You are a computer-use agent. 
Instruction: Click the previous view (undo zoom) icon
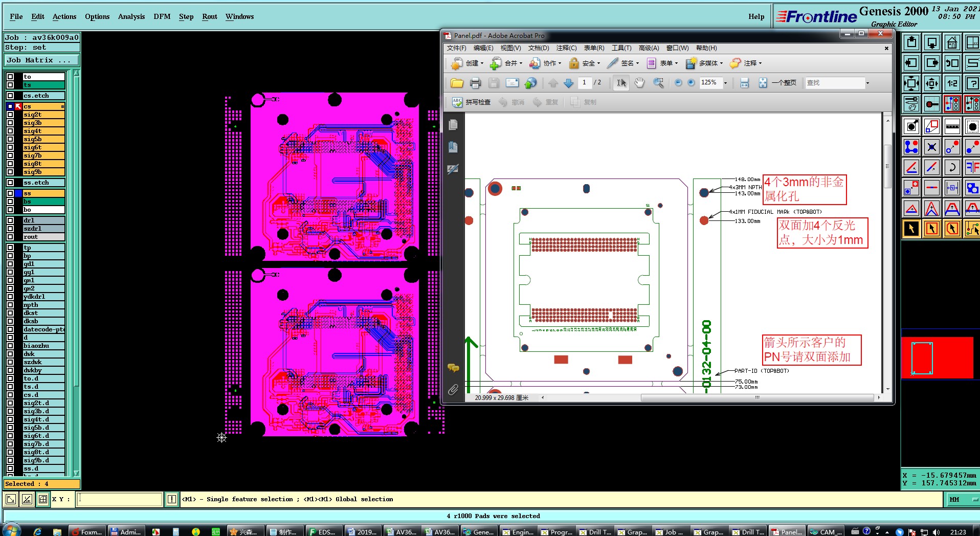click(x=952, y=63)
